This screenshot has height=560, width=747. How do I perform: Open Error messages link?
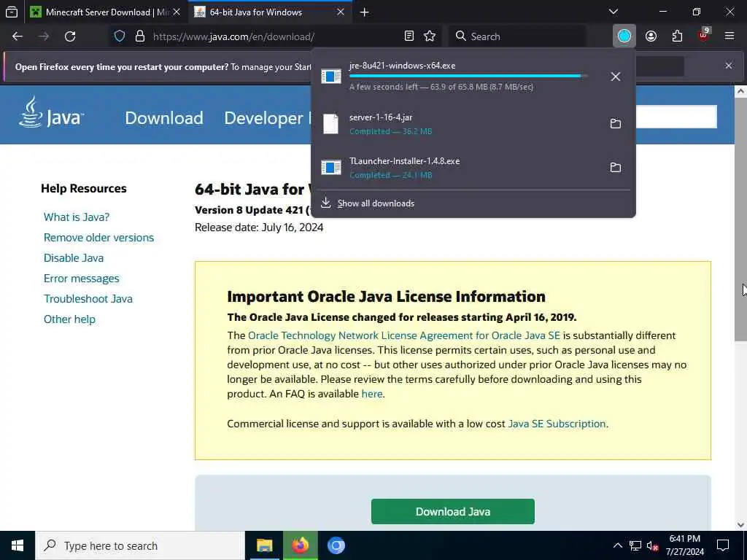(82, 279)
